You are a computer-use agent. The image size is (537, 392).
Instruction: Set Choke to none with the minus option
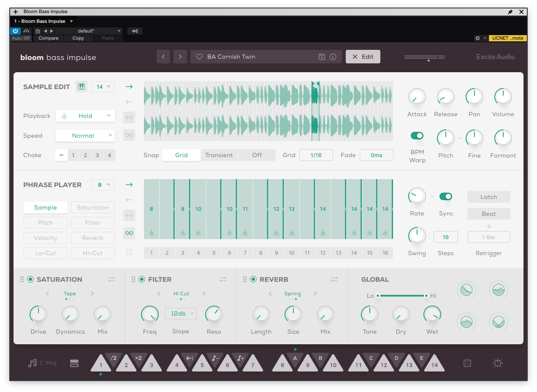click(x=61, y=155)
